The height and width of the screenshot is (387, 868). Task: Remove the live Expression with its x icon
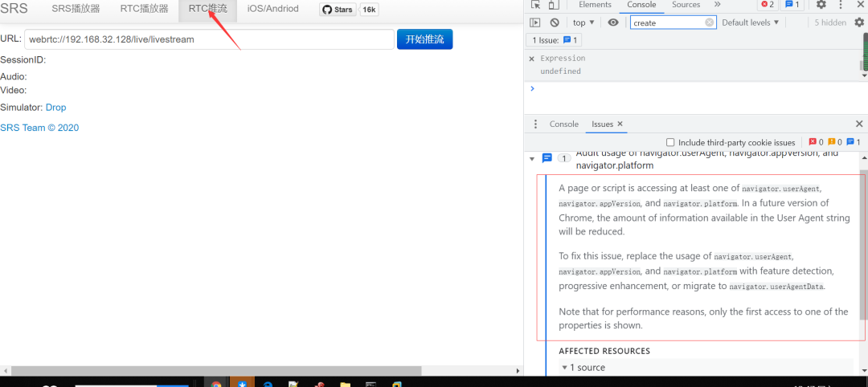pyautogui.click(x=531, y=59)
